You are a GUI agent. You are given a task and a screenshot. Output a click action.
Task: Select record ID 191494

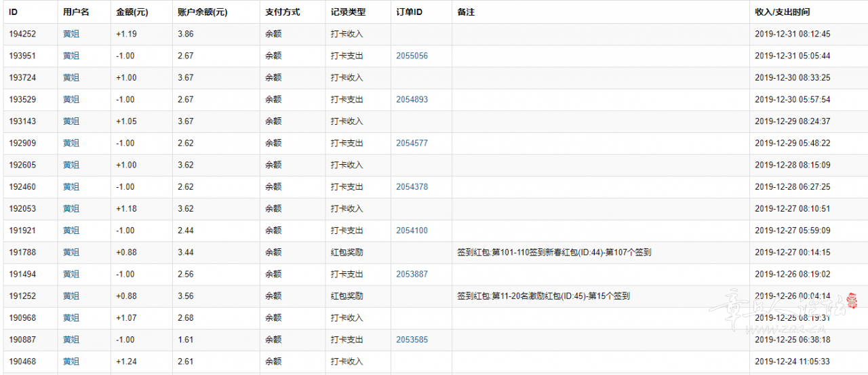click(x=22, y=274)
